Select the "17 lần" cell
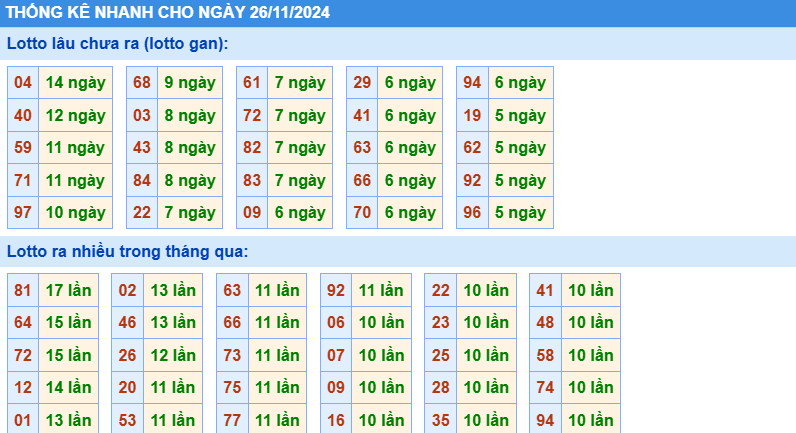Image resolution: width=796 pixels, height=433 pixels. [68, 291]
